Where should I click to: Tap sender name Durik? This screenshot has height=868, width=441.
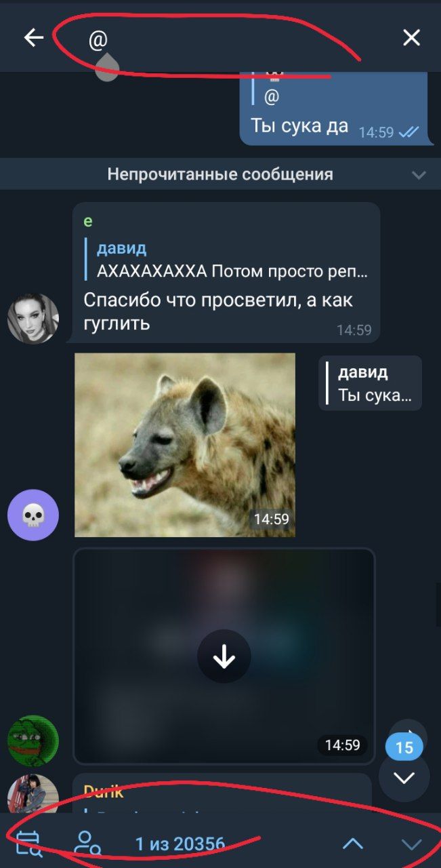104,791
